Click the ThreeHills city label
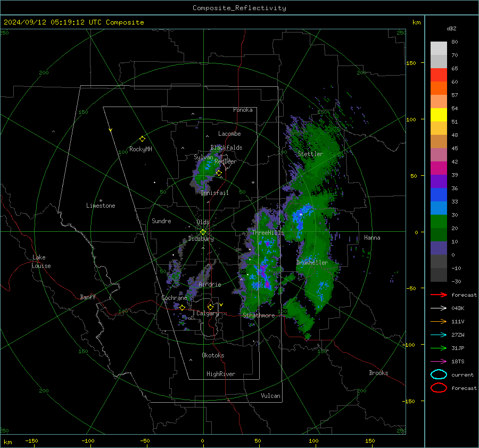Screen dimensions: 479x448 pos(268,233)
